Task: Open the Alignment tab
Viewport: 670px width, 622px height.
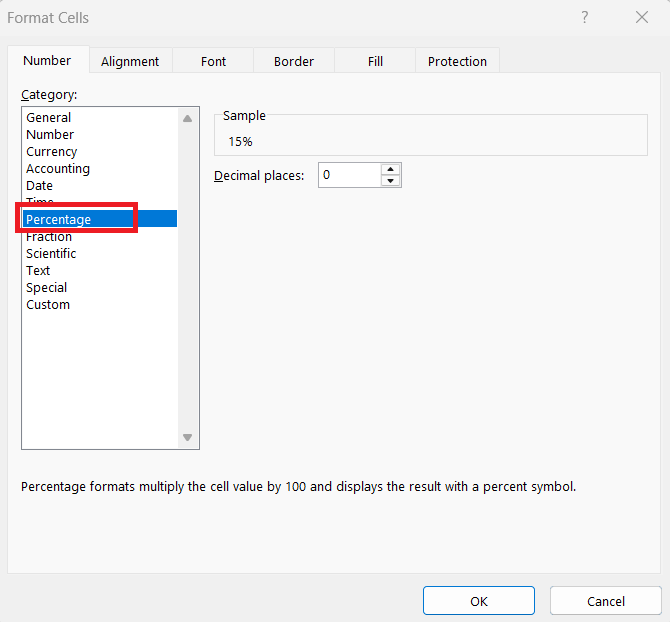Action: coord(130,61)
